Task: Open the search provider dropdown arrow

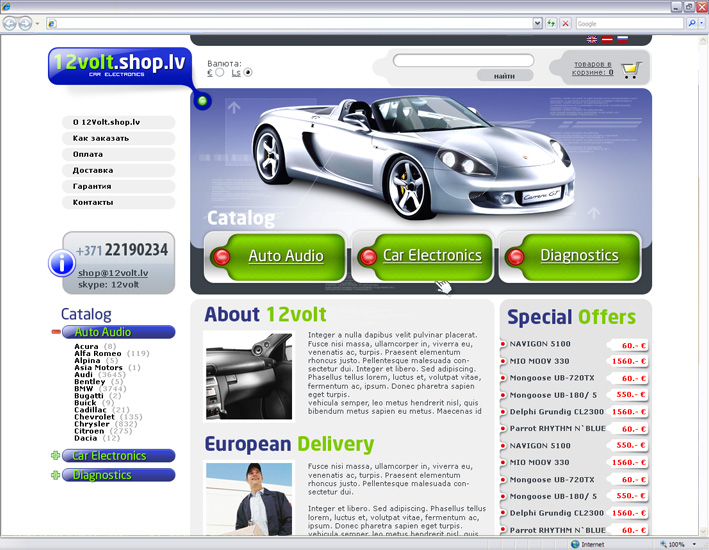Action: pyautogui.click(x=702, y=24)
